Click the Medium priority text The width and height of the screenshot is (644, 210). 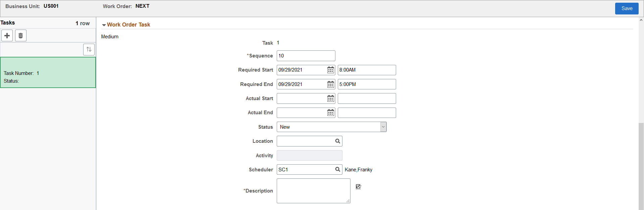pos(110,37)
